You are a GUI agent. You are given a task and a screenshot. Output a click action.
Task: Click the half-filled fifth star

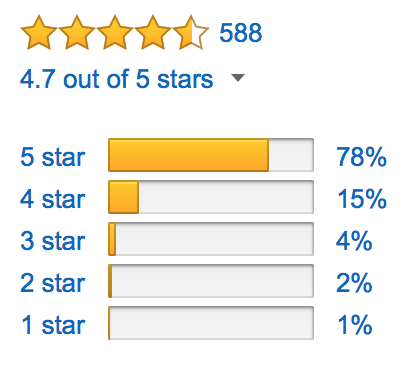(x=191, y=33)
